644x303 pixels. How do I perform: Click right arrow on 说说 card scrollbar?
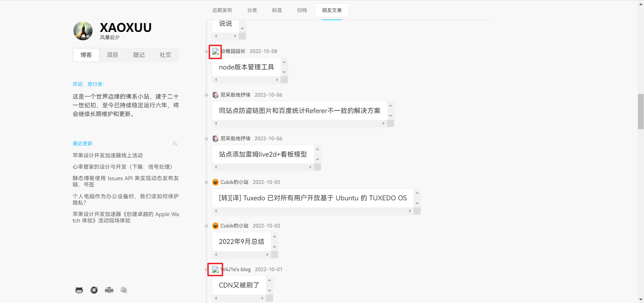point(235,36)
